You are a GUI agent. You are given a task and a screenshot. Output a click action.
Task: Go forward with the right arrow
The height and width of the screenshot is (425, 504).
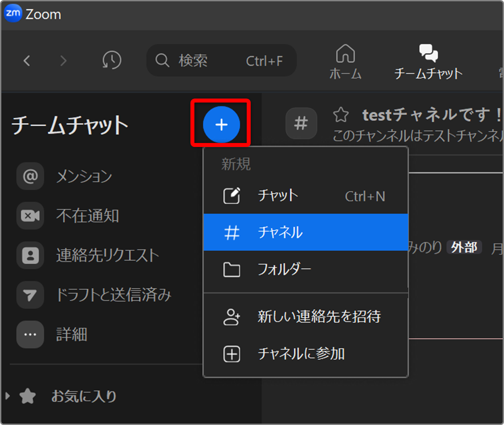[63, 60]
